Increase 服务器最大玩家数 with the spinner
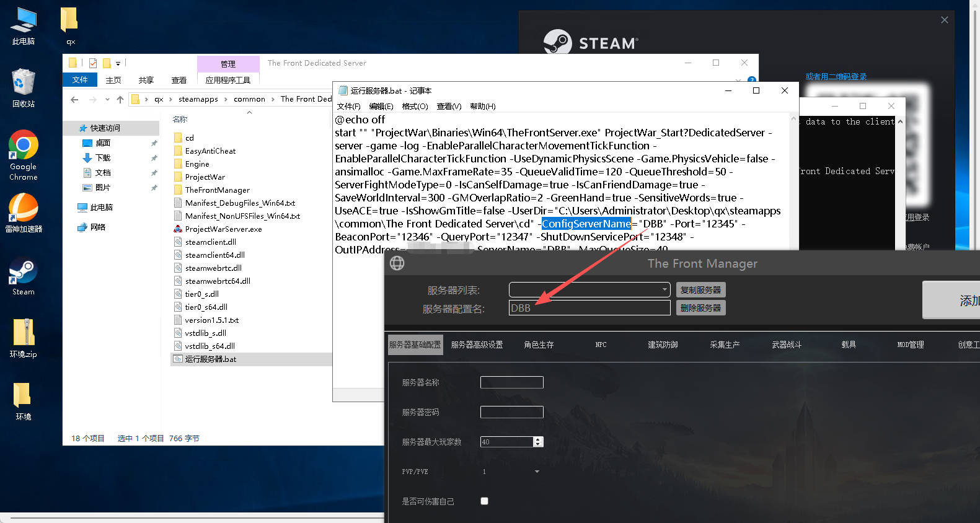This screenshot has width=980, height=523. (538, 439)
